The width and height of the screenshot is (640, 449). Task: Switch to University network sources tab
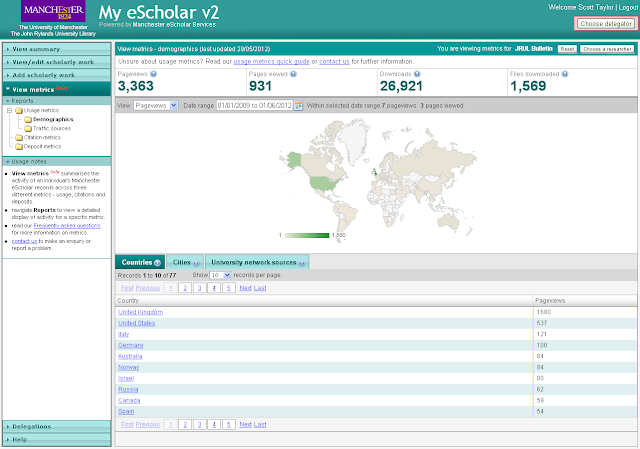tap(257, 262)
